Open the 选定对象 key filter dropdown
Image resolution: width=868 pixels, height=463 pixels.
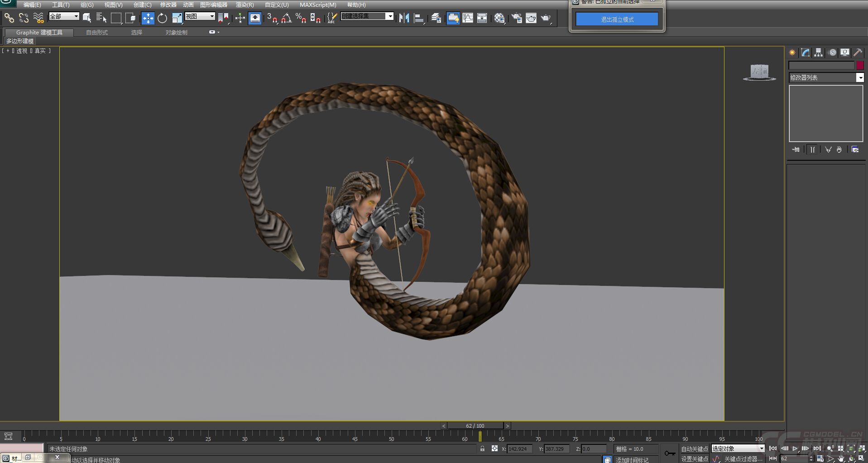tap(738, 449)
